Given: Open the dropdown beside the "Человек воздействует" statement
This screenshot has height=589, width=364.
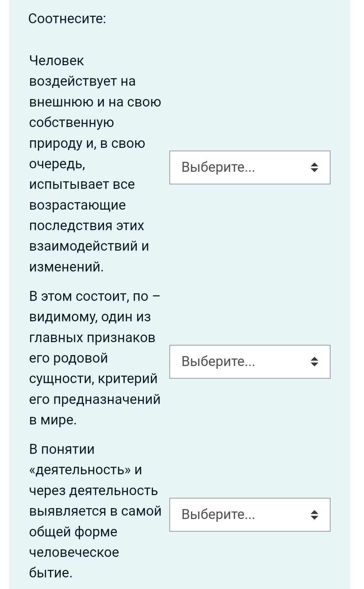Looking at the screenshot, I should (x=250, y=167).
